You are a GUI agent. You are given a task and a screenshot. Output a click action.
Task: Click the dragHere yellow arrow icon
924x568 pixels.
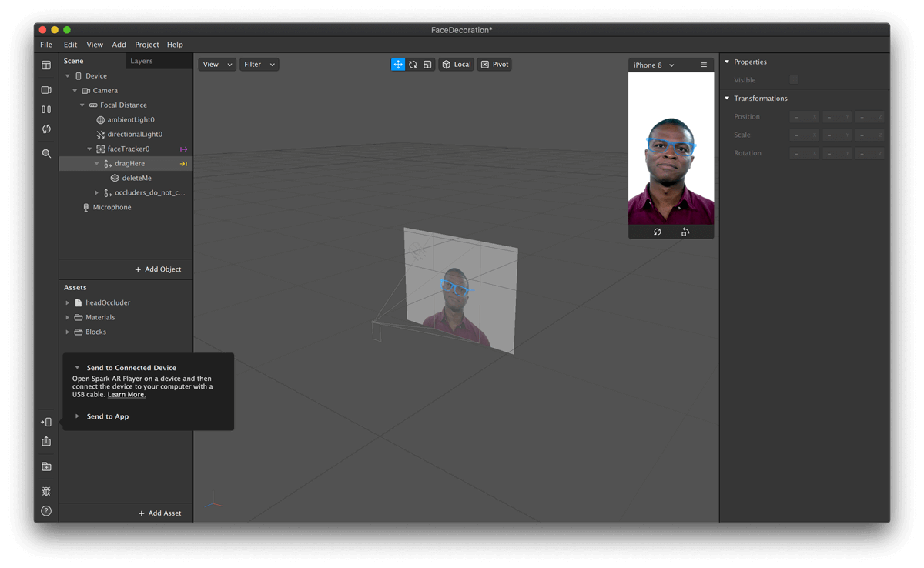click(x=183, y=164)
